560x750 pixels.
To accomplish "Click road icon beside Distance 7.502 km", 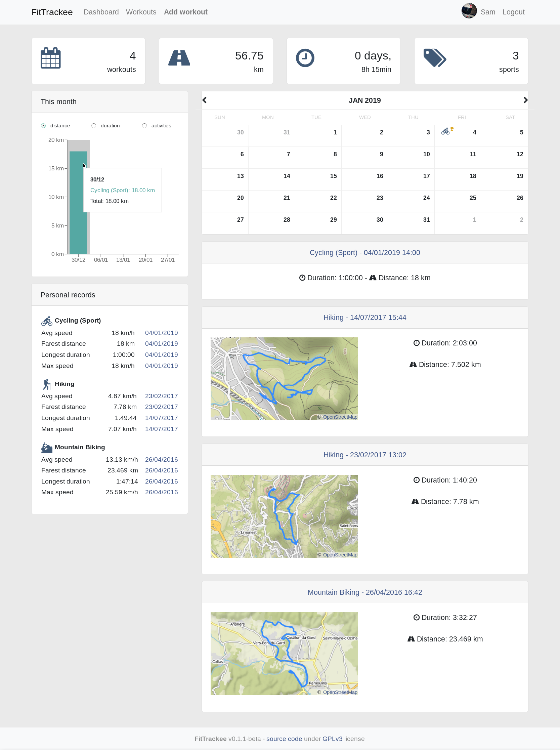I will pos(413,365).
